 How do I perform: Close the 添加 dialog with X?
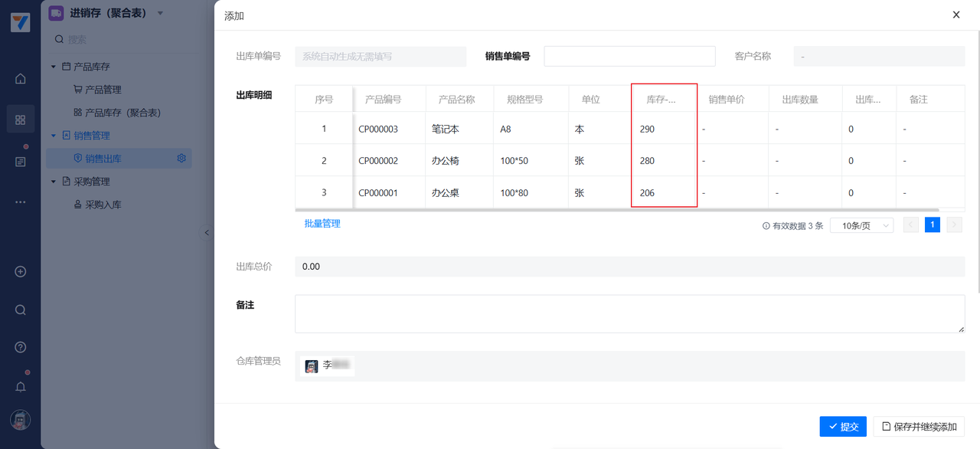pos(956,15)
